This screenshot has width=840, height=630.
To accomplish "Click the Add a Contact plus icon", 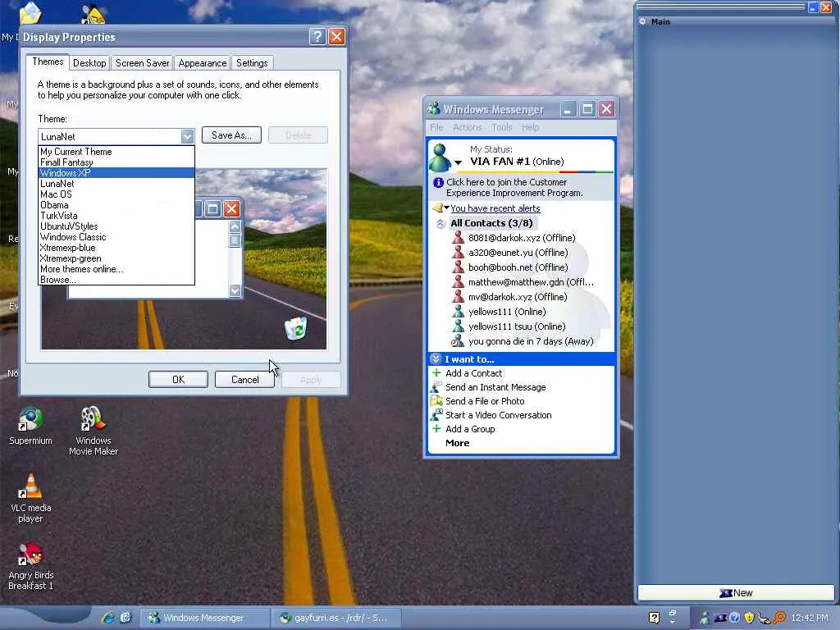I will pos(436,373).
